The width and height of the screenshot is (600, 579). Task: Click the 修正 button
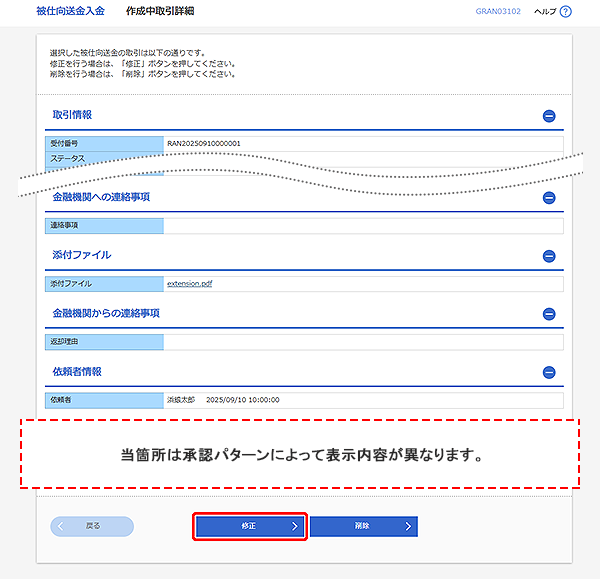pos(250,526)
